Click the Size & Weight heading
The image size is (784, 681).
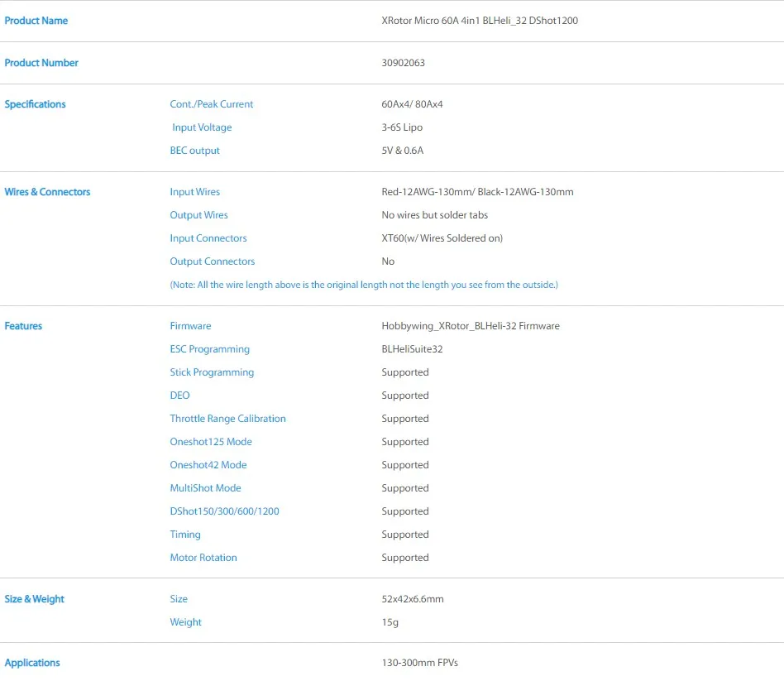[35, 599]
